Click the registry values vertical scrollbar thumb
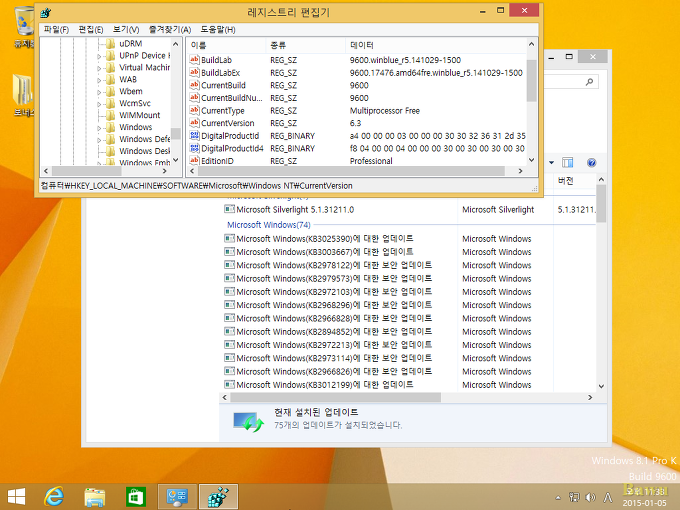Image resolution: width=680 pixels, height=510 pixels. click(x=532, y=81)
